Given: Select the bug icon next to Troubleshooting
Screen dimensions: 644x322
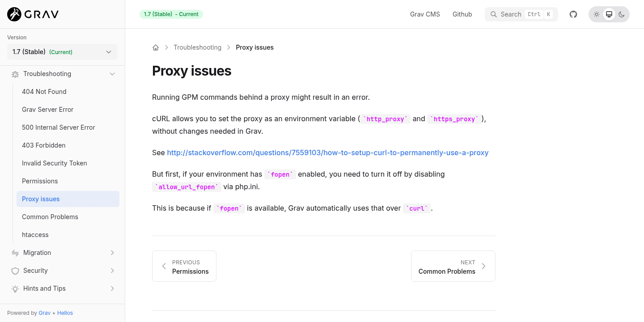Looking at the screenshot, I should click(x=15, y=74).
